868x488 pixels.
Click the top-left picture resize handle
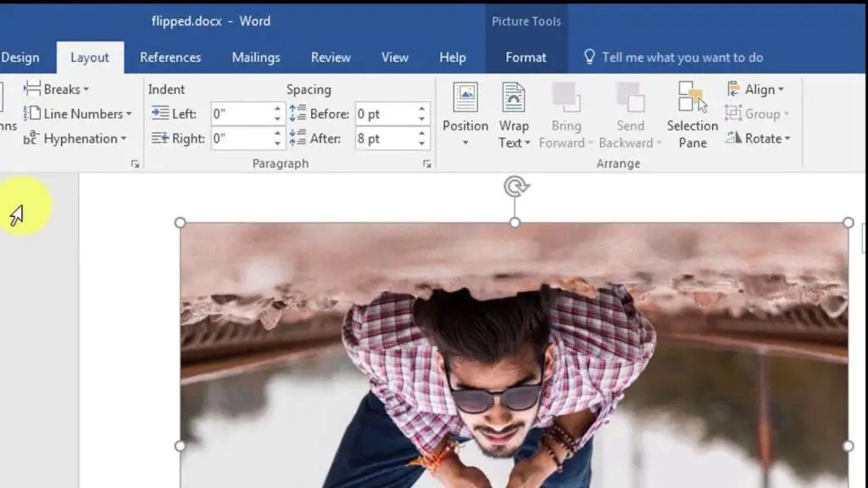[180, 223]
